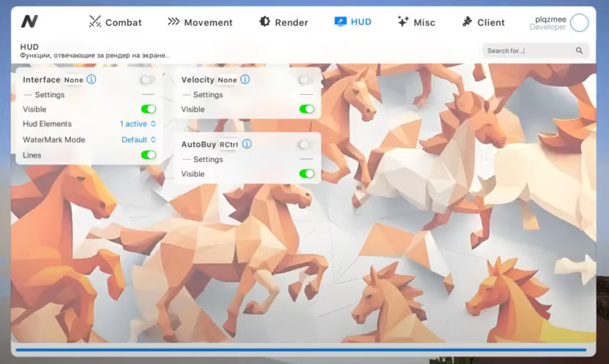Click the None keybind beside Interface
The image size is (609, 364).
coord(74,80)
